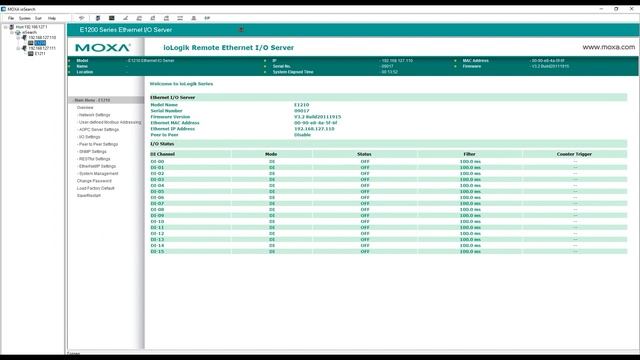The width and height of the screenshot is (640, 360).
Task: Click the Counter Trigger column header
Action: click(x=574, y=154)
